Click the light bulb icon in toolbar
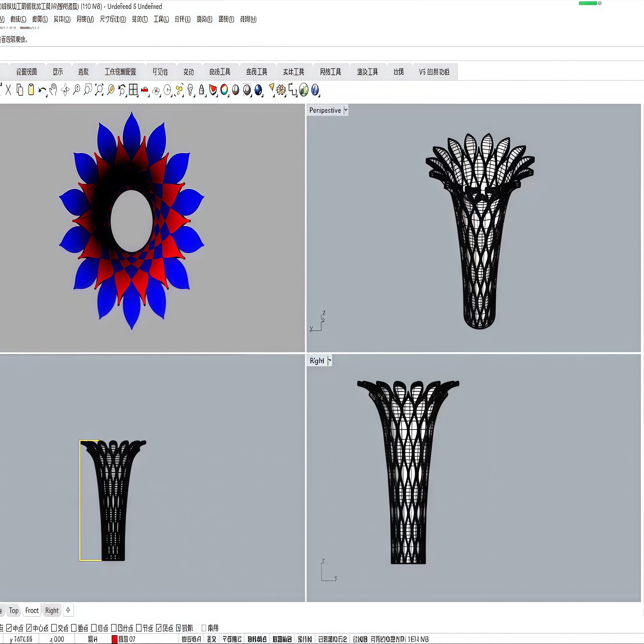 190,90
